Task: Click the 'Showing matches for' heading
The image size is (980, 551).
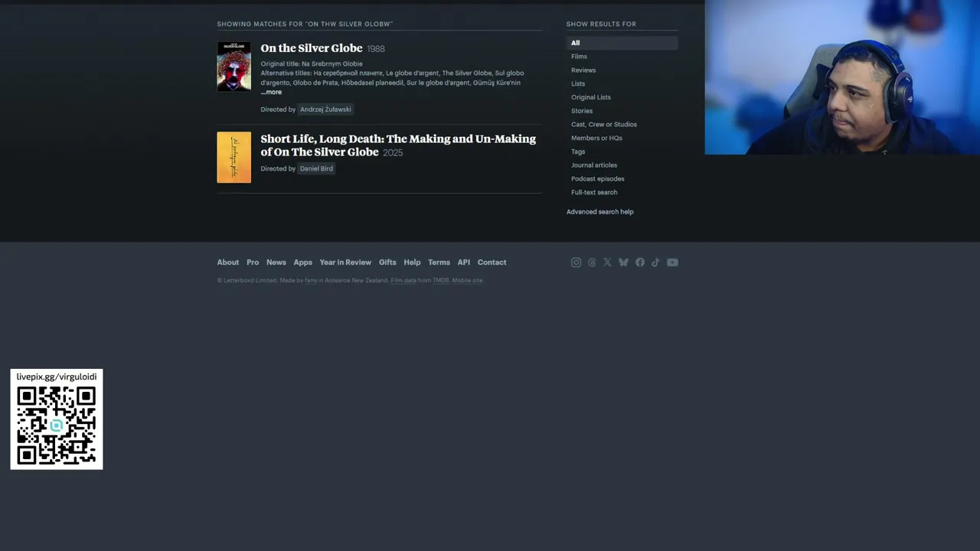Action: (x=305, y=24)
